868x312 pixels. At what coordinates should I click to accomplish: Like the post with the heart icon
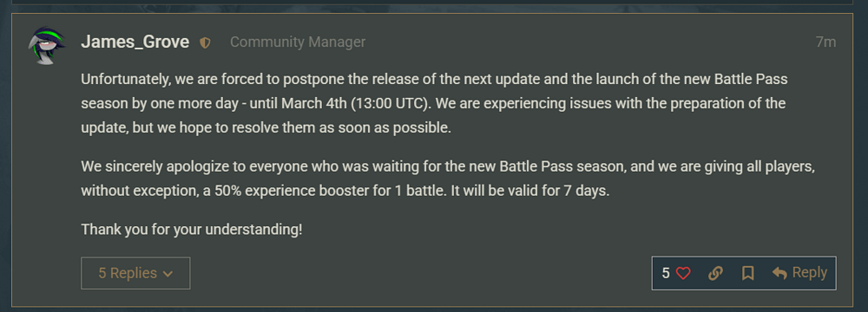(x=683, y=273)
